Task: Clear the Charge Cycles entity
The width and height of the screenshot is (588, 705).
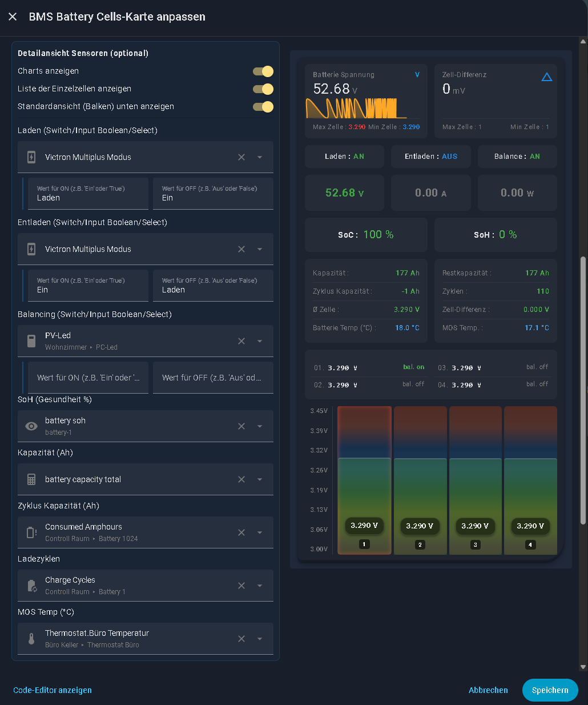Action: pos(241,586)
